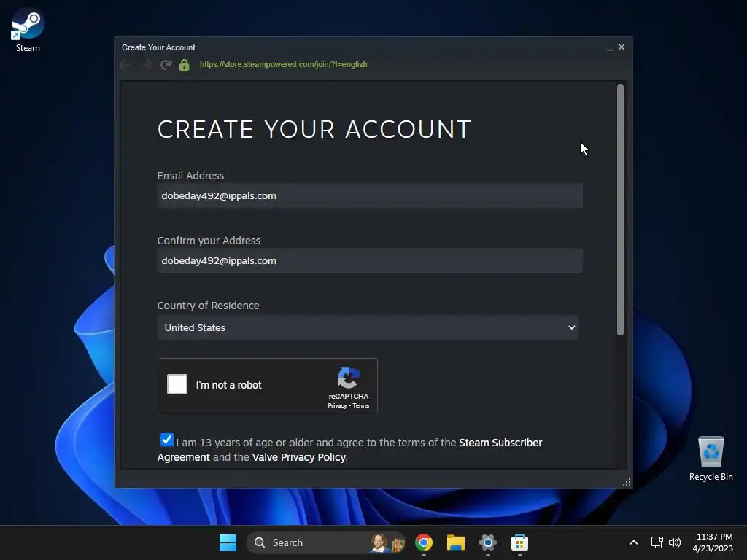The image size is (747, 560).
Task: Go back in the Steam browser window
Action: coord(125,65)
